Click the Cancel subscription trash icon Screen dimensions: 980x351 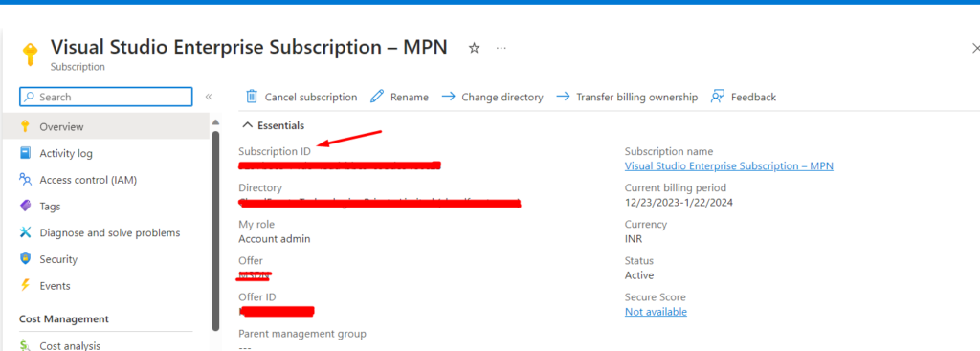pos(252,97)
